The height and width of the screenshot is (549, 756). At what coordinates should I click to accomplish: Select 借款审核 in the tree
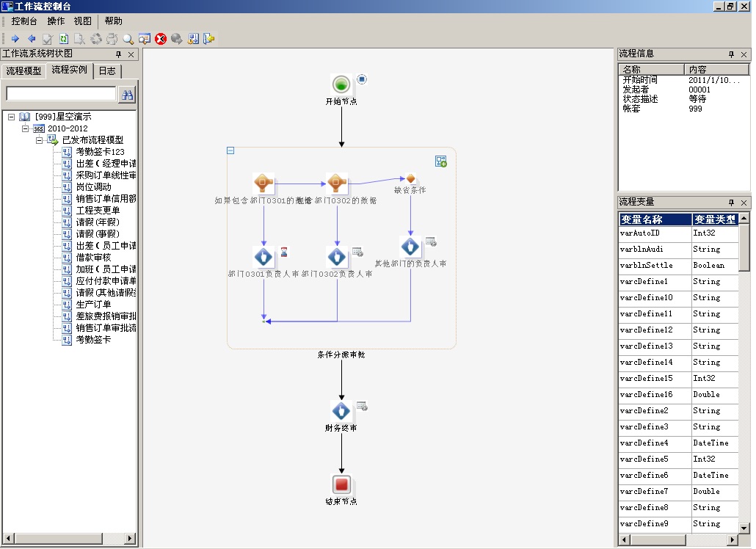pyautogui.click(x=93, y=258)
